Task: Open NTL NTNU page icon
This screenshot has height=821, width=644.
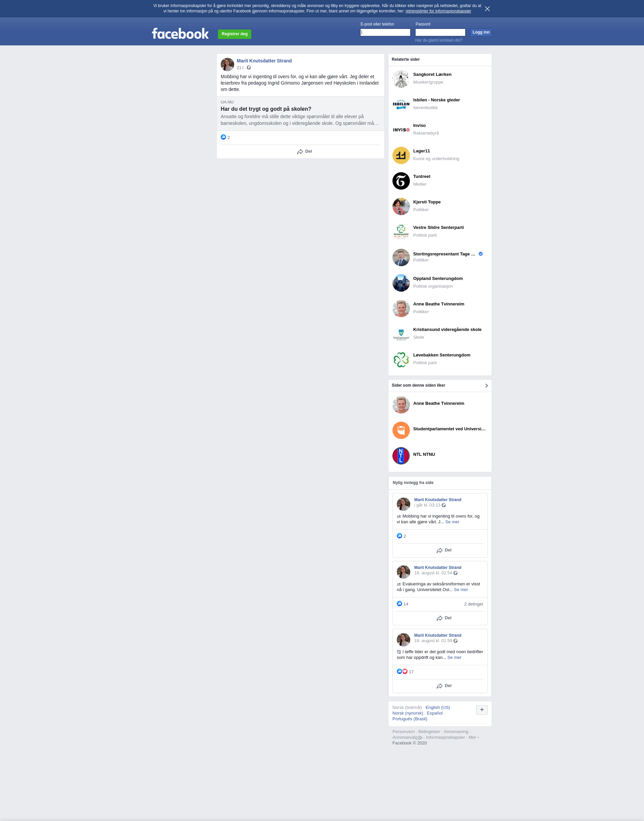Action: 401,456
